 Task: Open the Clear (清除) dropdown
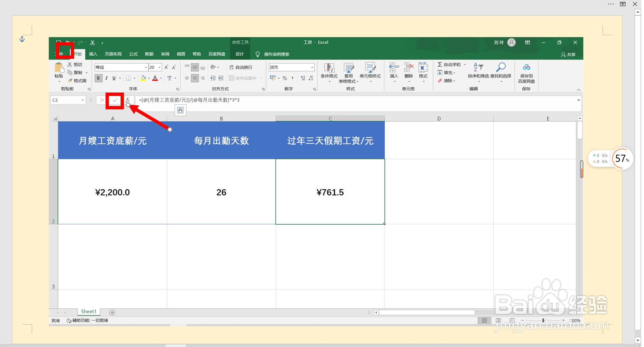(x=447, y=81)
